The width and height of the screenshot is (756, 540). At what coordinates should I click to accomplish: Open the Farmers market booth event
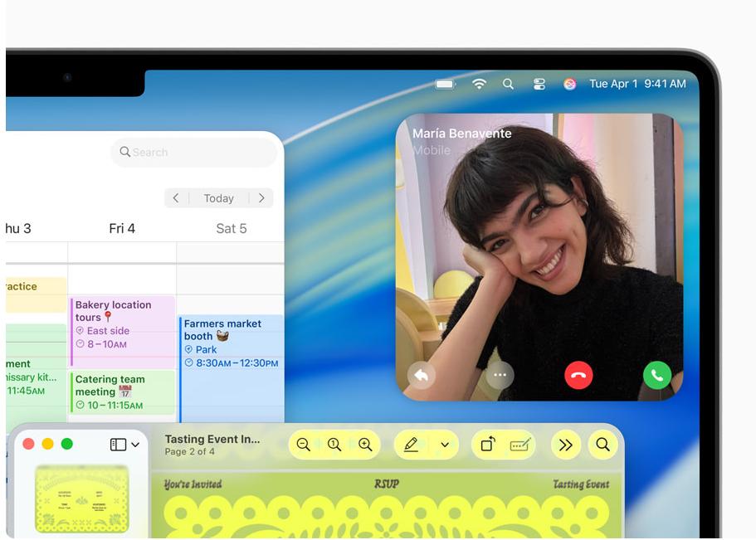click(231, 369)
